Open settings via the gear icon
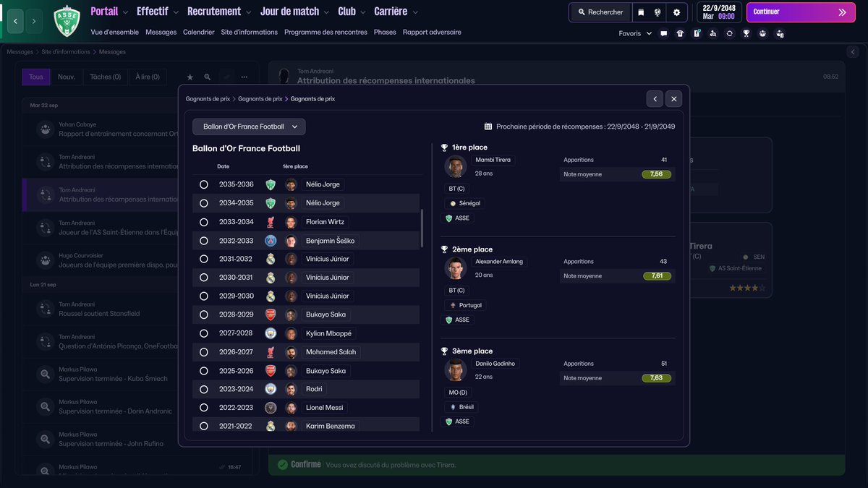The image size is (868, 488). click(x=676, y=12)
